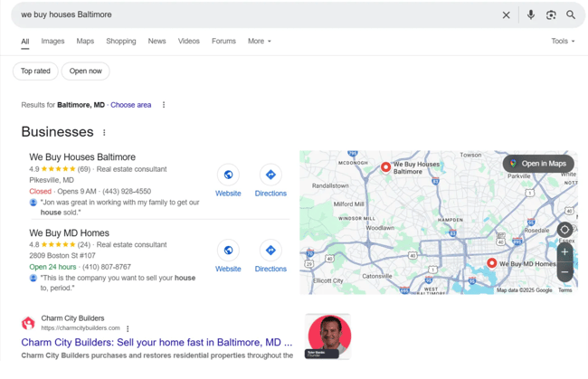Open image search with the camera lens icon
588x379 pixels.
(551, 15)
